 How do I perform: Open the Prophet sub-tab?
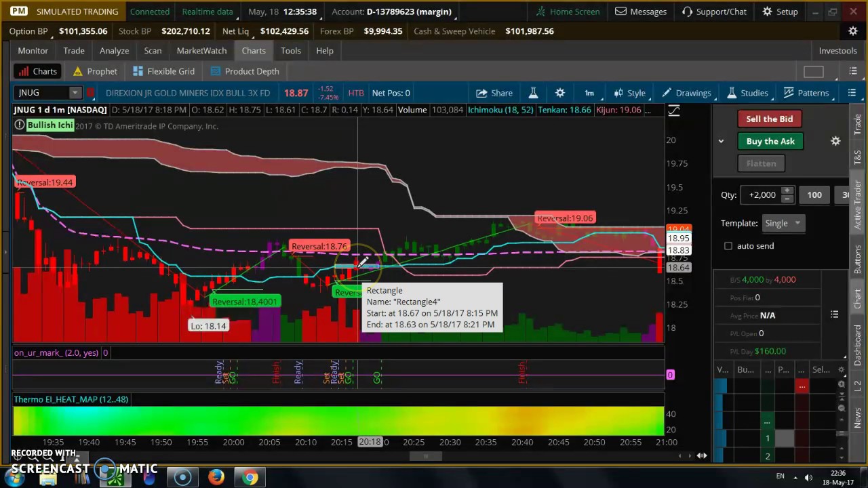(x=94, y=71)
